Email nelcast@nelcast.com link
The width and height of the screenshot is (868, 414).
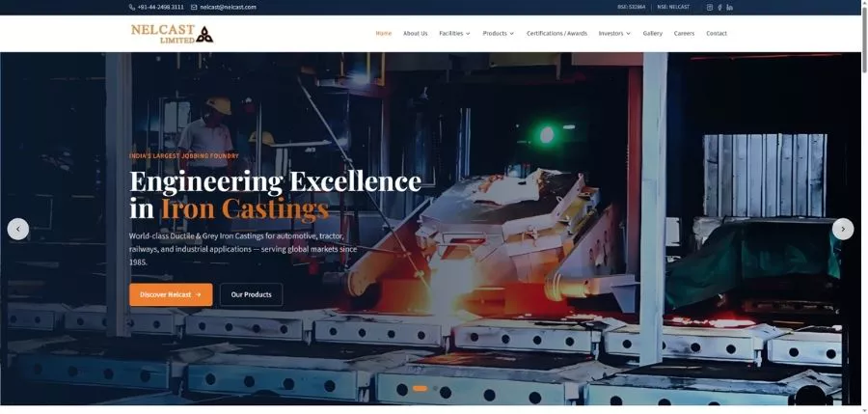click(228, 7)
